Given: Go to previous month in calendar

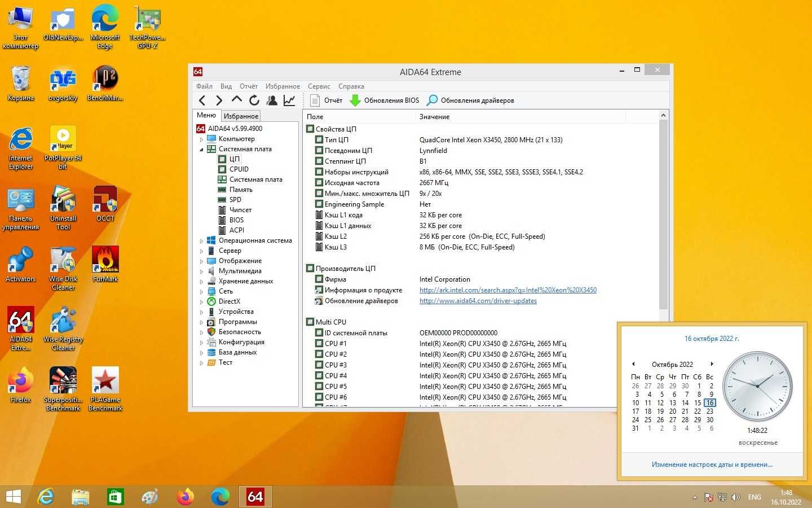Looking at the screenshot, I should coord(633,364).
